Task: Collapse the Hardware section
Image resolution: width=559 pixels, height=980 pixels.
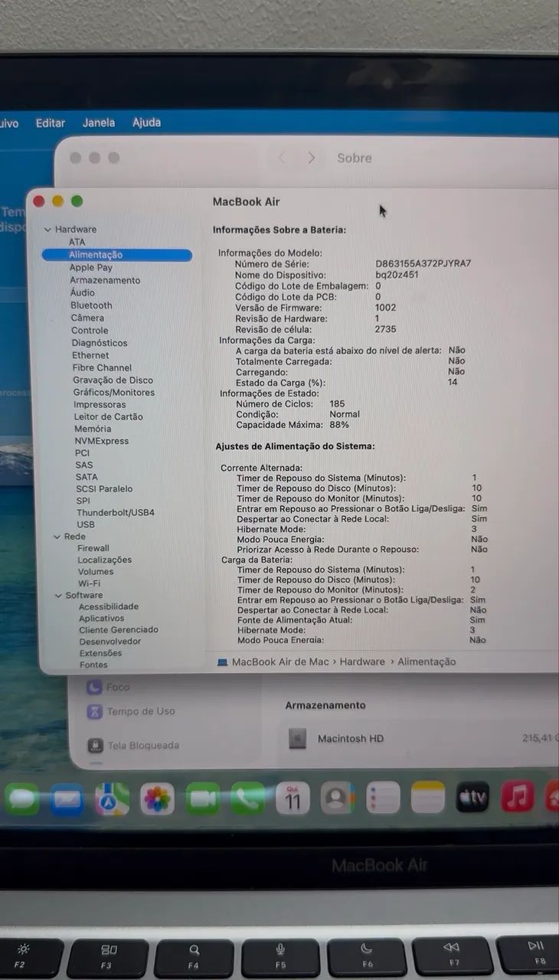Action: [47, 229]
